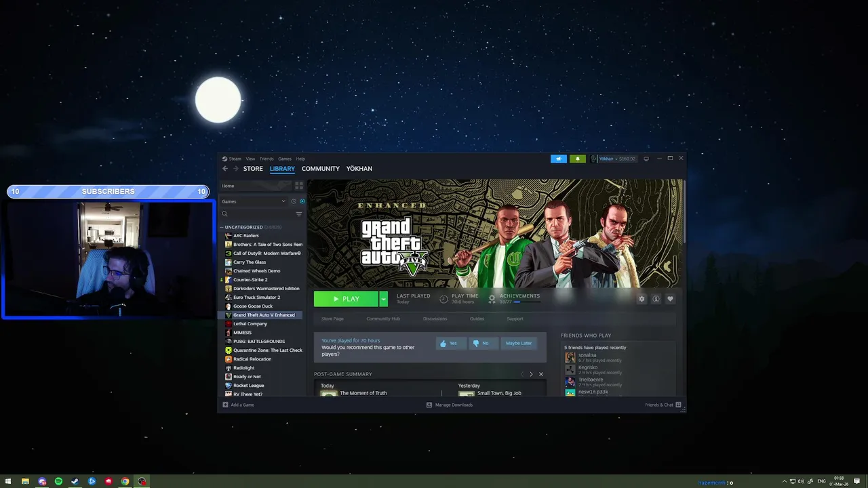868x488 pixels.
Task: Show library grid view icon beside Home
Action: pos(299,186)
